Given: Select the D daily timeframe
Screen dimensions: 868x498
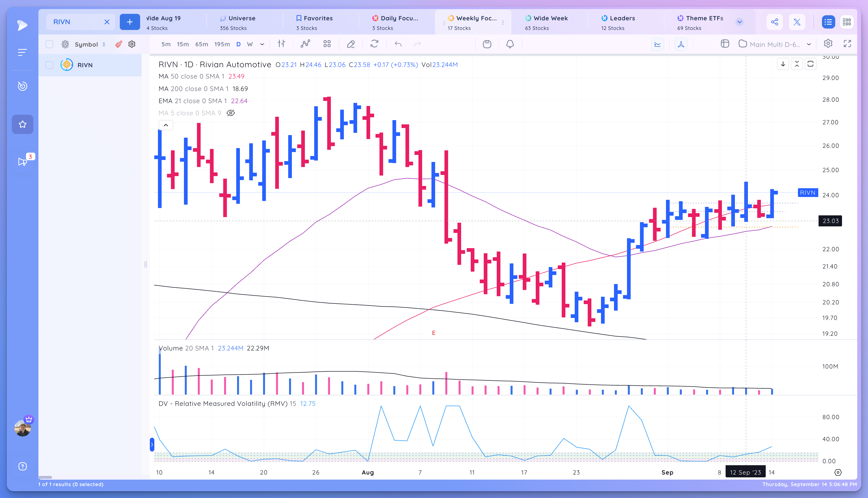Looking at the screenshot, I should [x=239, y=44].
